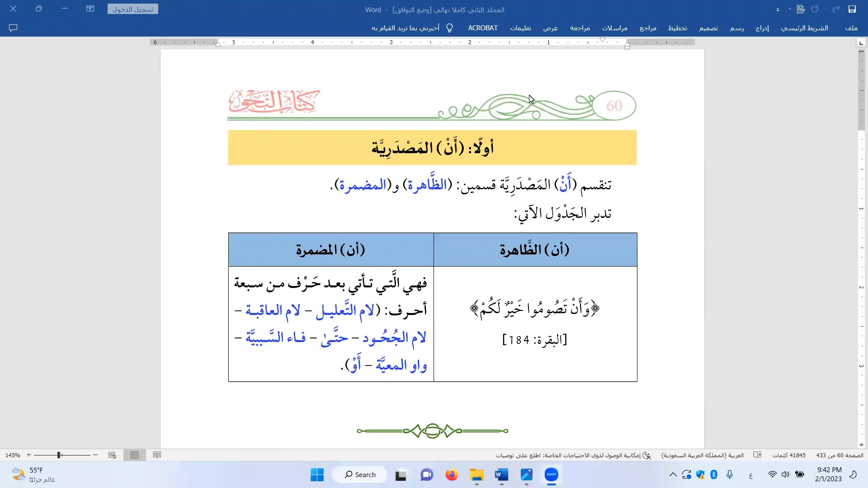Click the document preview icon near quick access toolbar
This screenshot has width=868, height=488.
(800, 9)
